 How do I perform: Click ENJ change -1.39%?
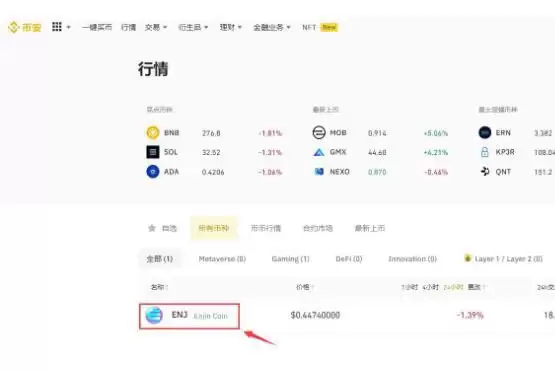(x=470, y=315)
